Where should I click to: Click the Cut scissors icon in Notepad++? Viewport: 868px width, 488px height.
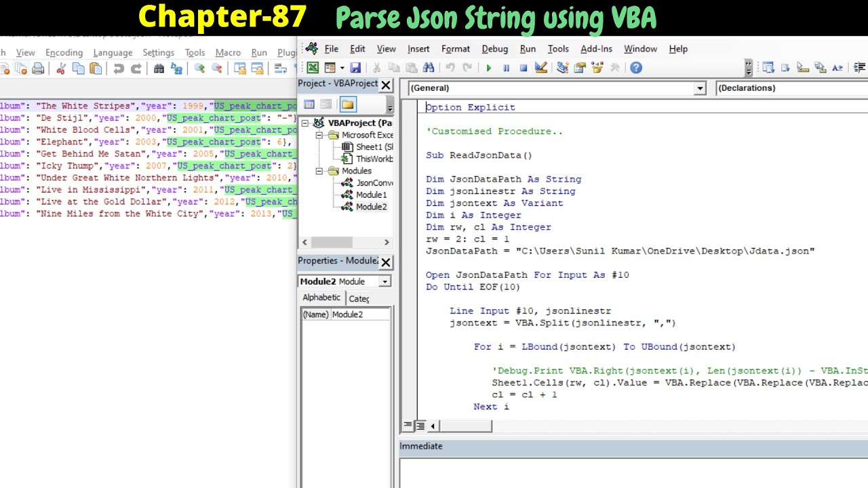tap(60, 68)
